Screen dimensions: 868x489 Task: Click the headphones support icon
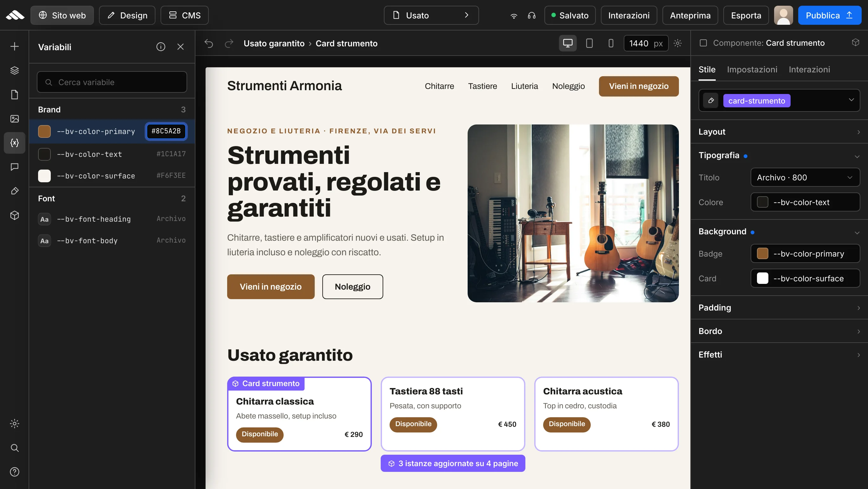tap(532, 16)
